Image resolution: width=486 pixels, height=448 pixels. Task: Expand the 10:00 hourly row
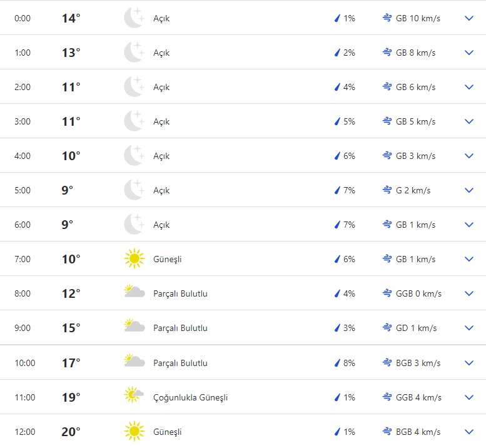click(469, 363)
